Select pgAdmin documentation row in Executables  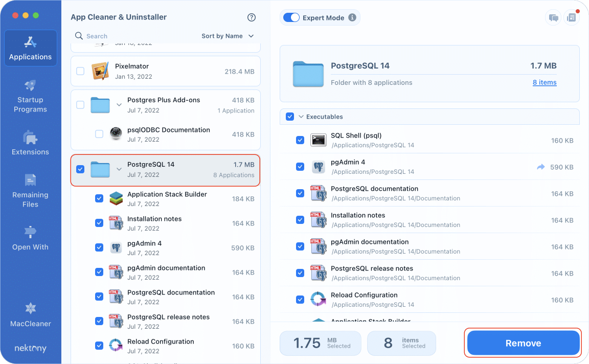click(x=429, y=246)
